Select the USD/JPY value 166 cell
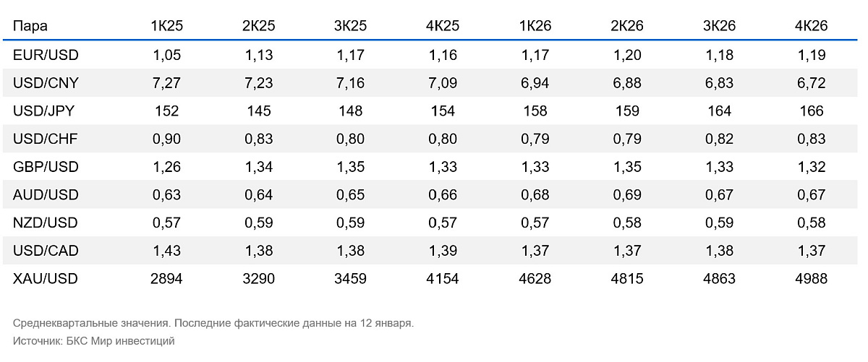The width and height of the screenshot is (868, 362). pos(810,111)
